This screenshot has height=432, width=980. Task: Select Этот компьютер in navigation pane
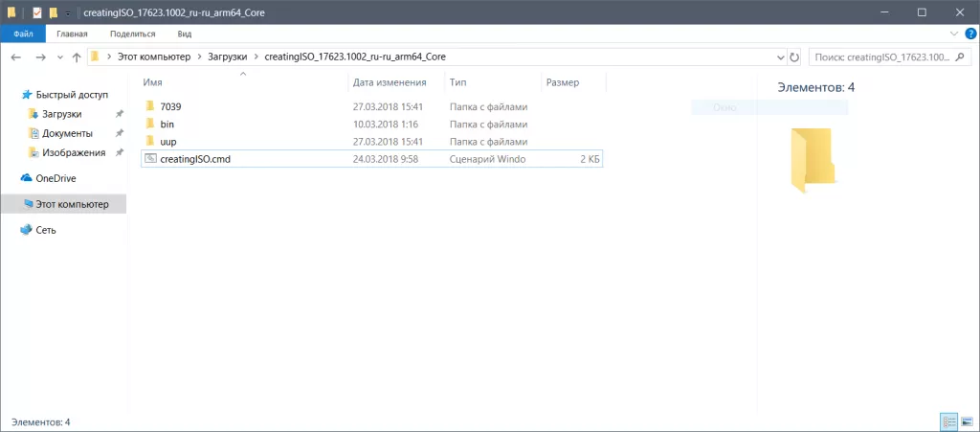65,204
